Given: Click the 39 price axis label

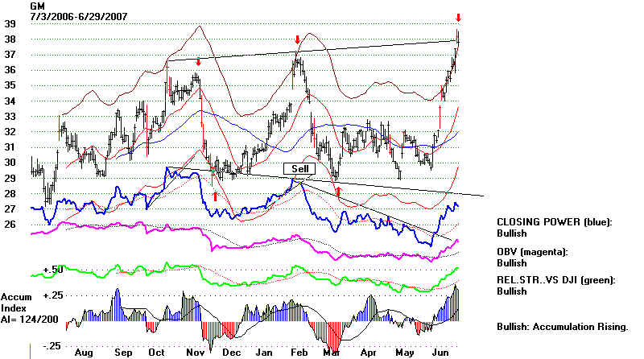Looking at the screenshot, I should tap(10, 24).
